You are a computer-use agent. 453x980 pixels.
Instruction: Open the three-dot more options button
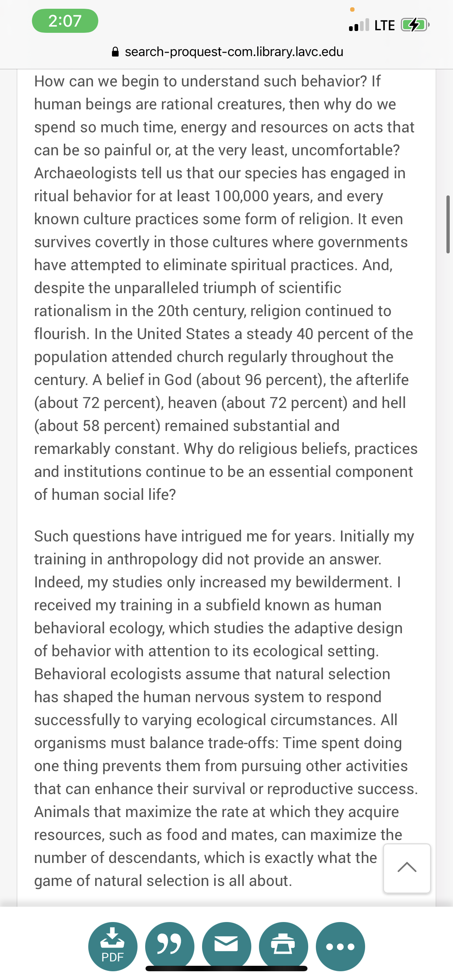click(x=340, y=946)
